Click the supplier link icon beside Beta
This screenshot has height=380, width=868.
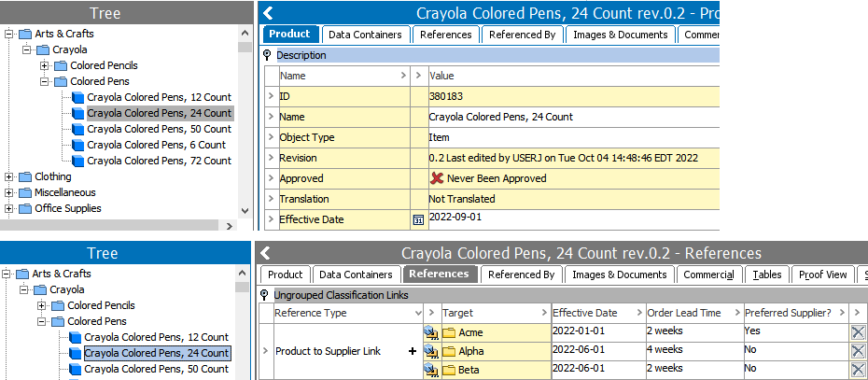432,370
